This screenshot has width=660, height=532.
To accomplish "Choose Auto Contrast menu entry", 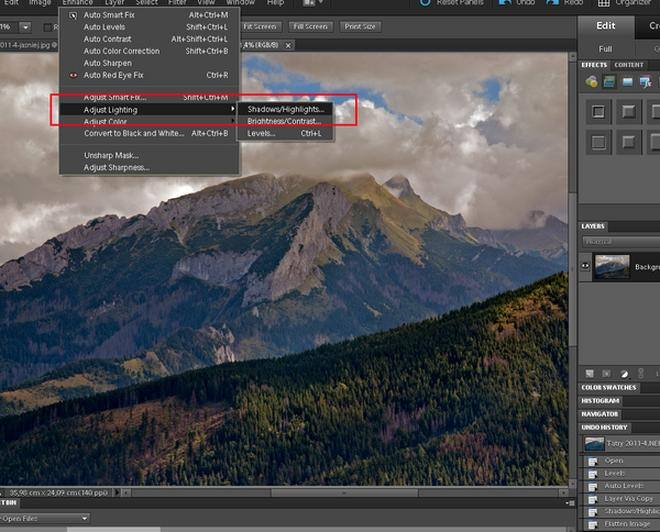I will coord(149,39).
